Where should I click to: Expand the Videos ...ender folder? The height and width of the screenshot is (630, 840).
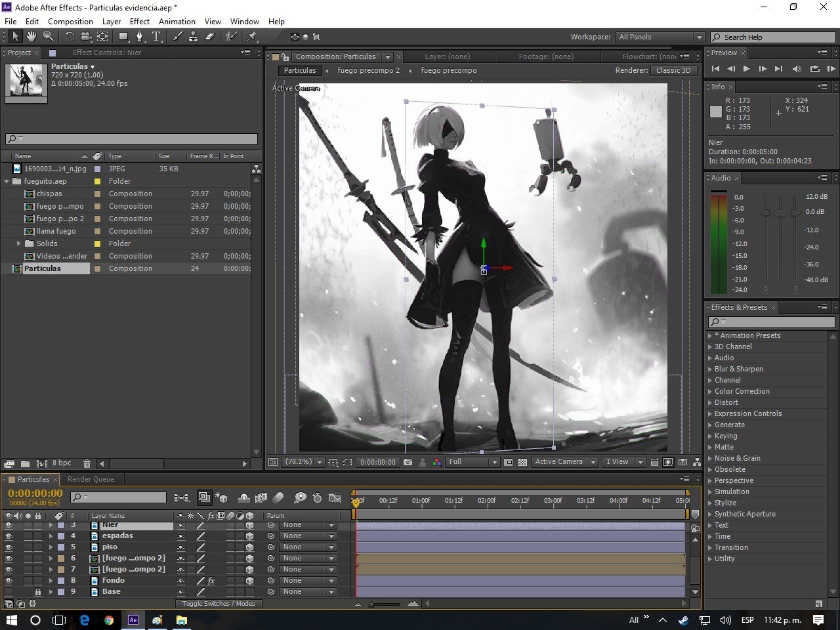click(x=19, y=256)
